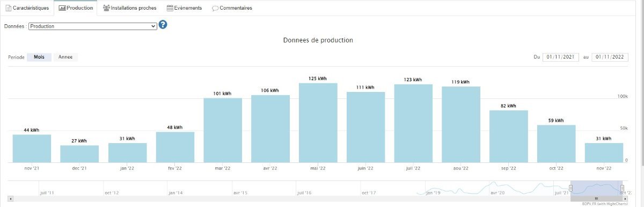This screenshot has height=207, width=644.
Task: Click the '82 kWh' data label
Action: coord(509,106)
